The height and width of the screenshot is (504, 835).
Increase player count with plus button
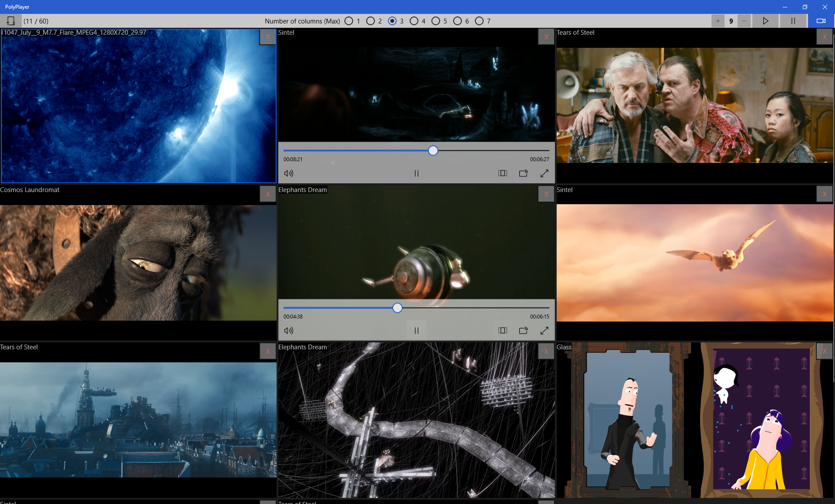[718, 21]
